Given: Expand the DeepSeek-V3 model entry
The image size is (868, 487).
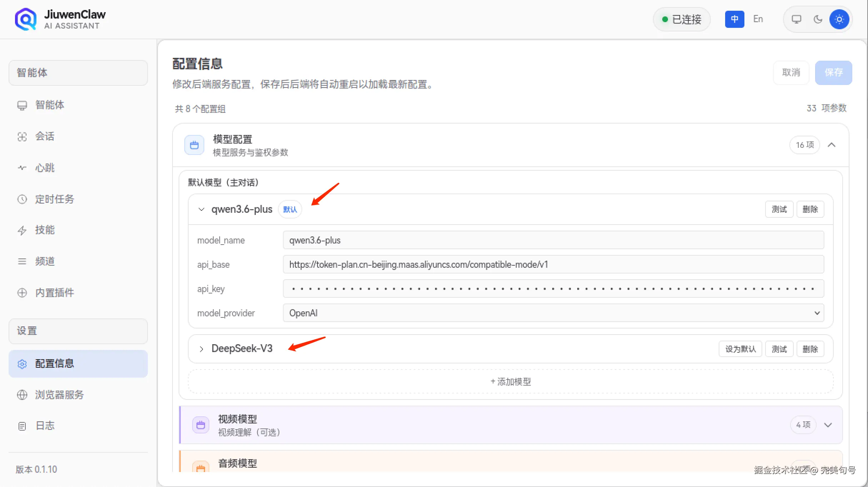Looking at the screenshot, I should click(201, 349).
